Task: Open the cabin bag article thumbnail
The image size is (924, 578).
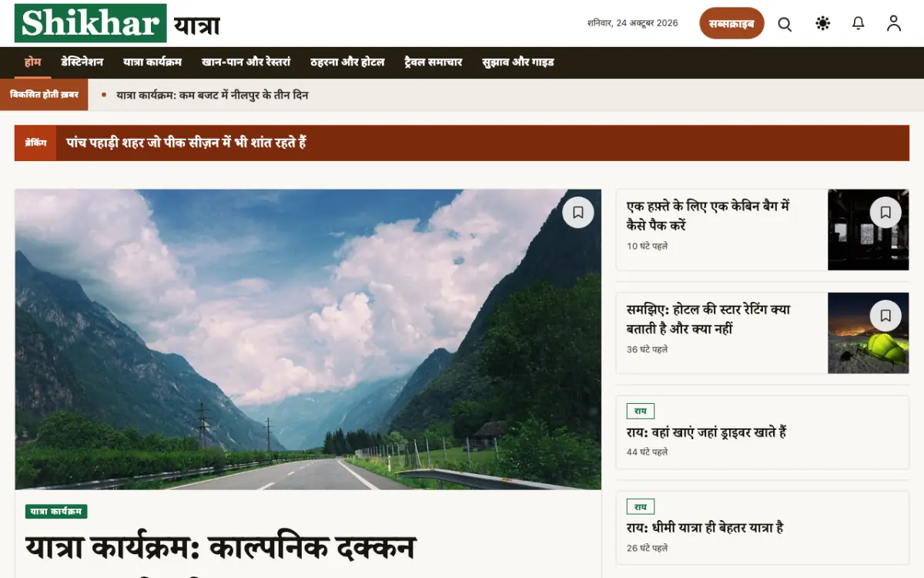Action: pos(868,230)
